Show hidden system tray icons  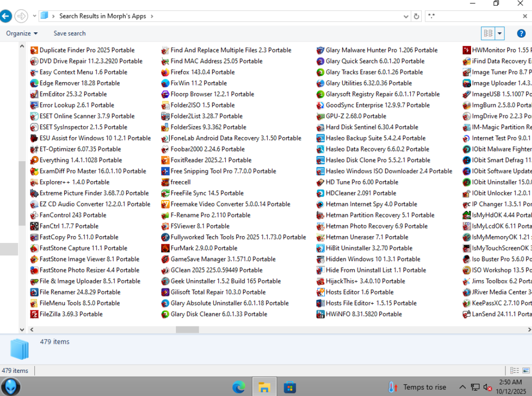pyautogui.click(x=462, y=387)
